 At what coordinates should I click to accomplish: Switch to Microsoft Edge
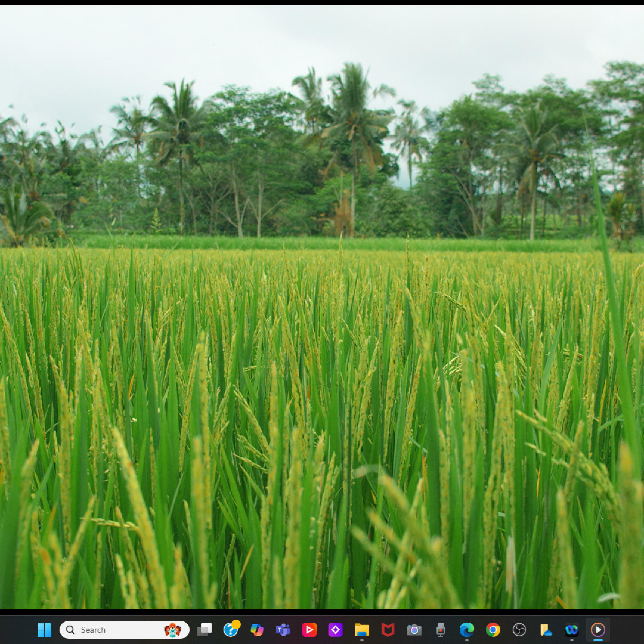(x=467, y=630)
